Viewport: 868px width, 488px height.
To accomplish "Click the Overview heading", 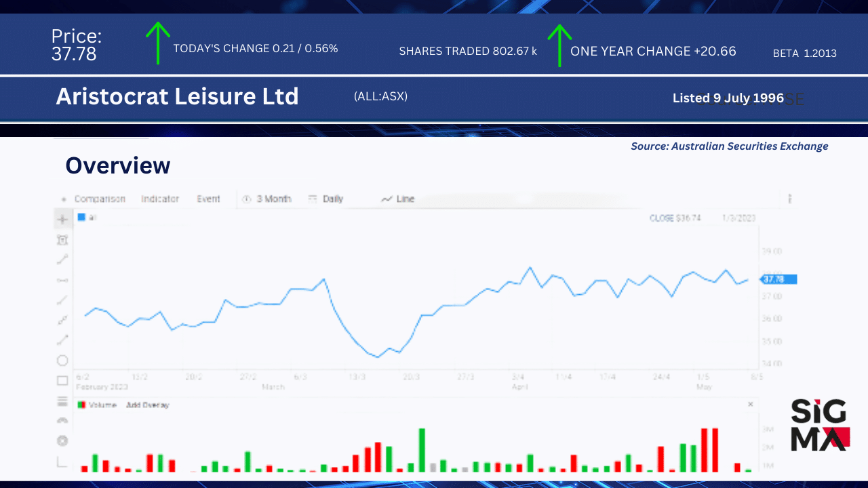I will pyautogui.click(x=118, y=165).
